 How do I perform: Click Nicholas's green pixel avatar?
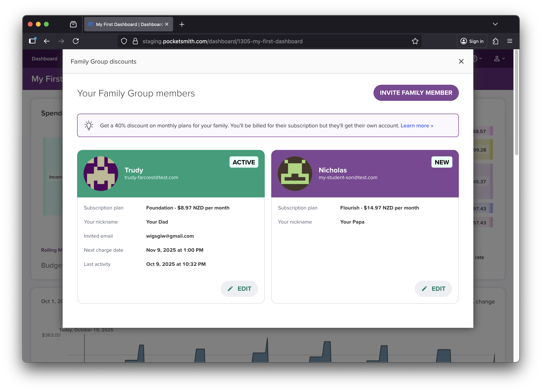click(x=295, y=174)
